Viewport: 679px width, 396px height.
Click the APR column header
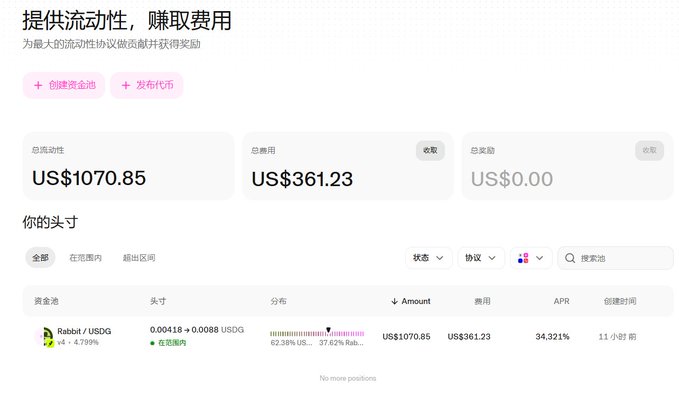click(x=561, y=301)
